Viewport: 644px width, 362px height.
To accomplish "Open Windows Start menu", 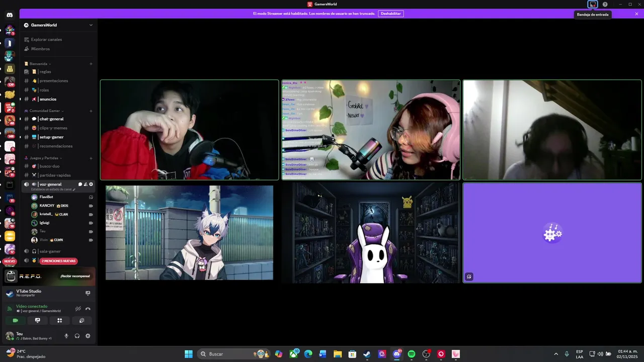I will click(x=189, y=354).
